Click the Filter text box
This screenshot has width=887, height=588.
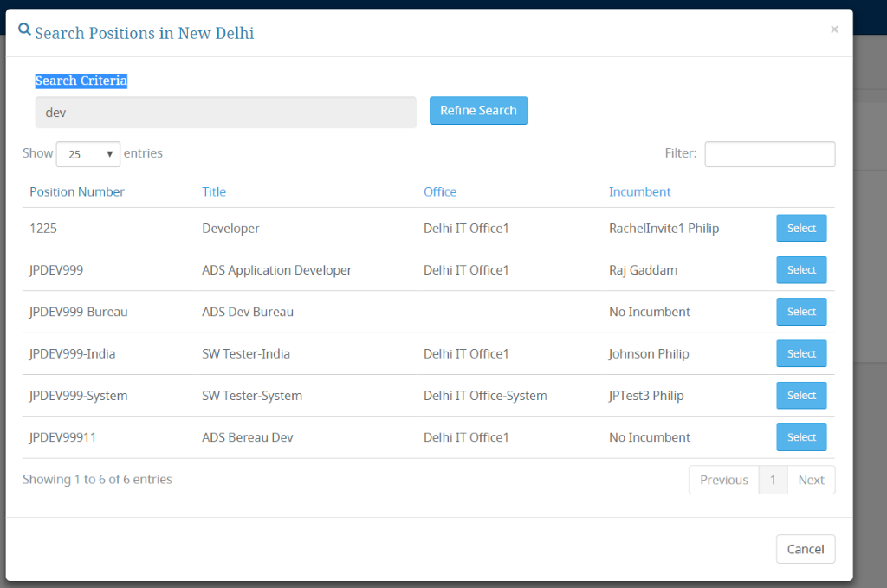tap(770, 154)
